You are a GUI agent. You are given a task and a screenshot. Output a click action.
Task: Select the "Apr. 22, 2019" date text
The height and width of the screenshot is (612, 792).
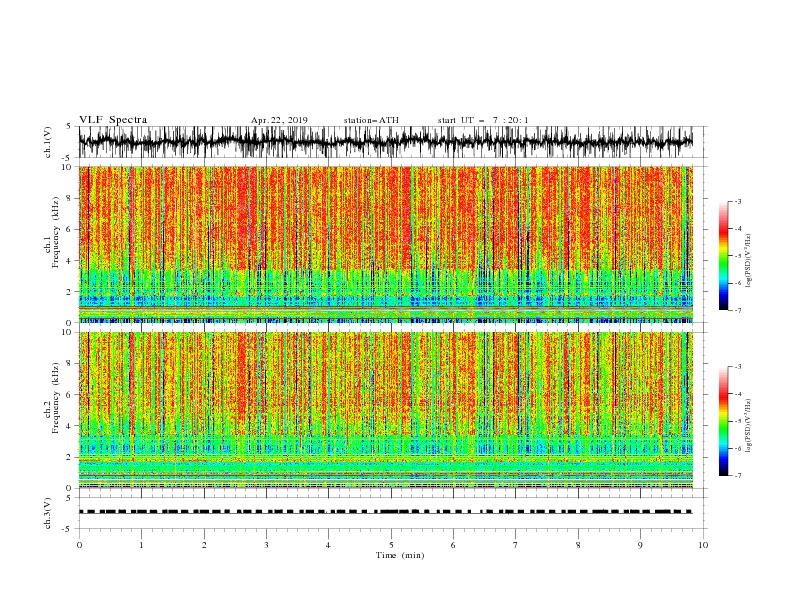[x=279, y=120]
